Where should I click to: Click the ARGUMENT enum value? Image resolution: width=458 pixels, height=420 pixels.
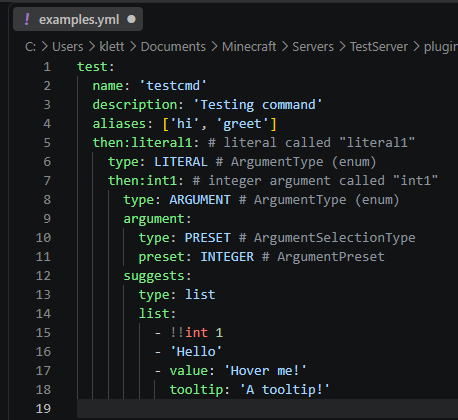(x=200, y=200)
